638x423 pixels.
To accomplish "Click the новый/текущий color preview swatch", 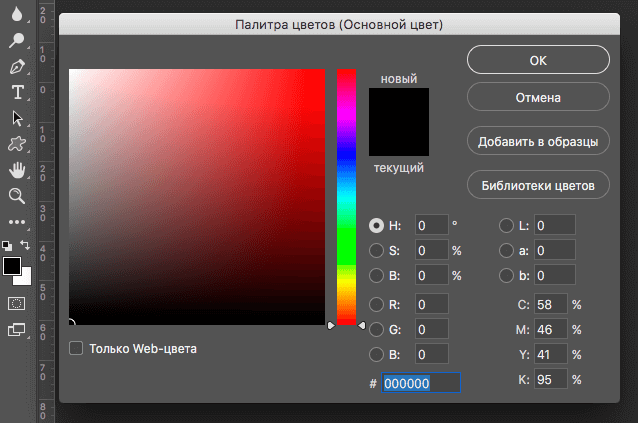I will pyautogui.click(x=399, y=122).
